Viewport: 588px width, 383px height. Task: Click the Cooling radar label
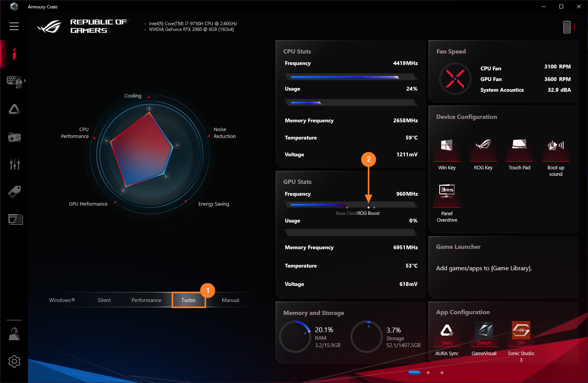coord(133,96)
